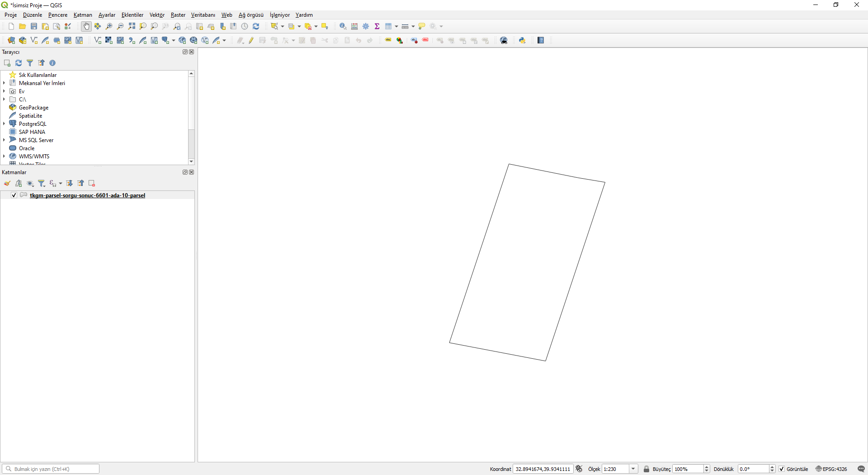The height and width of the screenshot is (475, 868).
Task: Expand the Mekansal Yer İmleri node
Action: pos(4,83)
